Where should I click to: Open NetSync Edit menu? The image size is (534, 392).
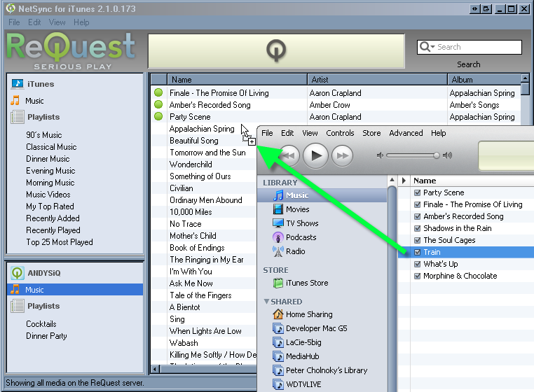coord(34,22)
